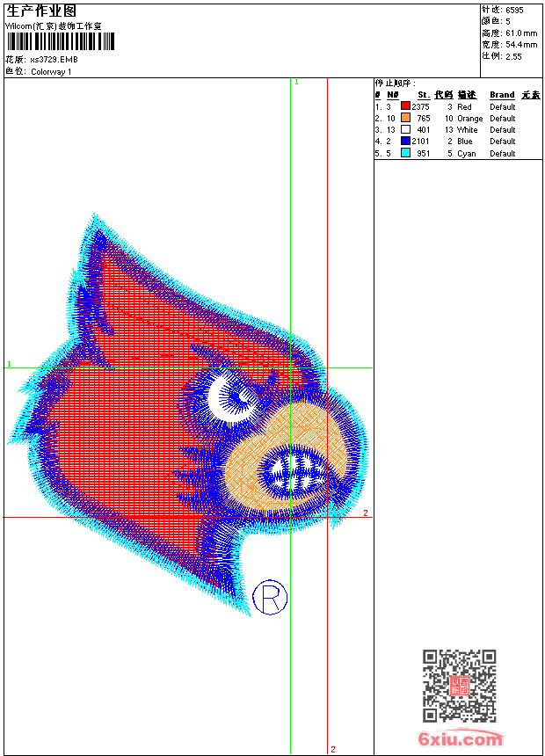Click Default brand in the Red row
This screenshot has height=756, width=545.
pyautogui.click(x=503, y=107)
